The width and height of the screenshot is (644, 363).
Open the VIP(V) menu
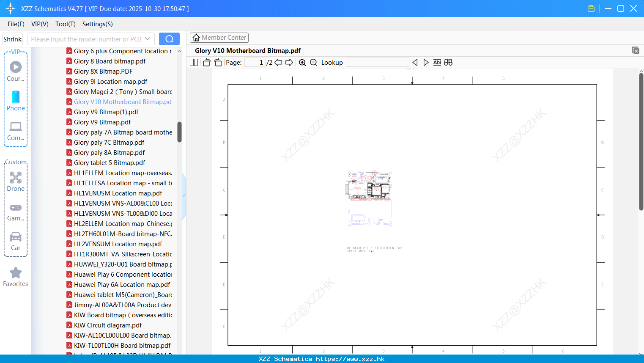40,24
